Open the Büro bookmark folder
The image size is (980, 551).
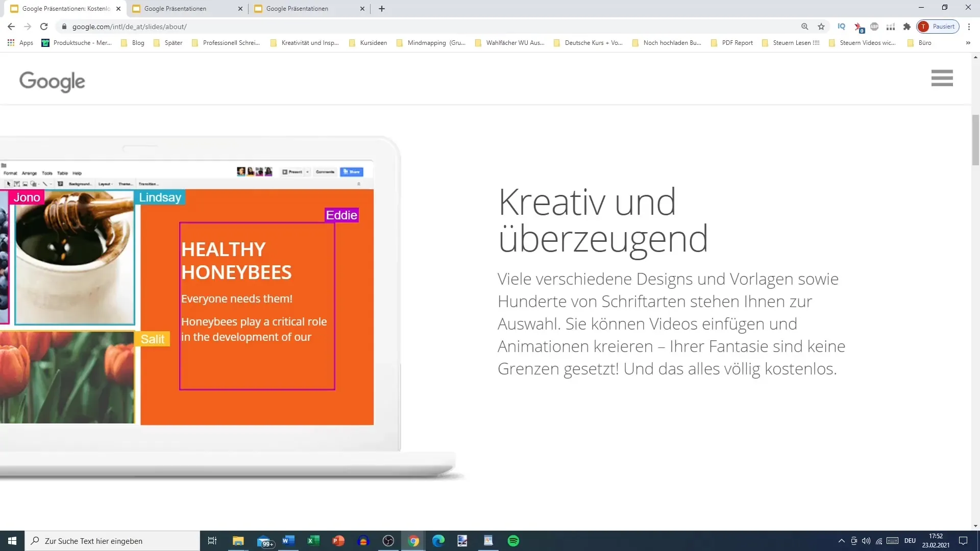920,43
